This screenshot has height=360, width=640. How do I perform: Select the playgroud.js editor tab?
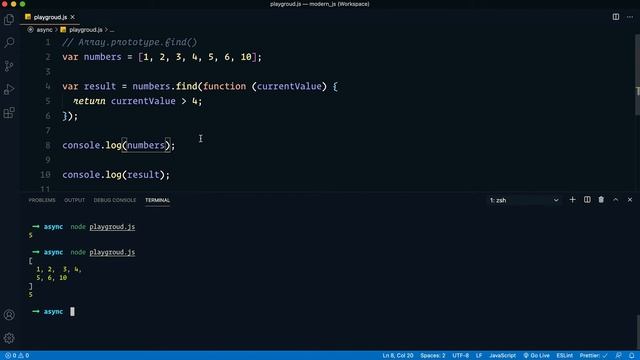(50, 17)
